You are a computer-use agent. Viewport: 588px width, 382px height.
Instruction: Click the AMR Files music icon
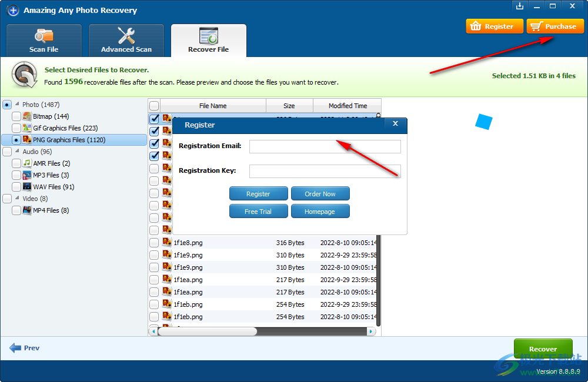(27, 163)
